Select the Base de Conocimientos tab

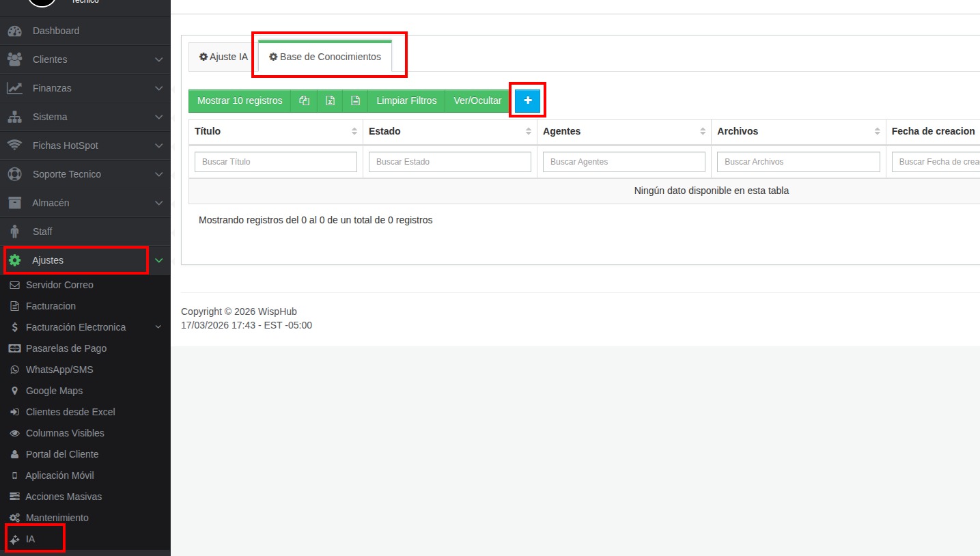pos(325,57)
